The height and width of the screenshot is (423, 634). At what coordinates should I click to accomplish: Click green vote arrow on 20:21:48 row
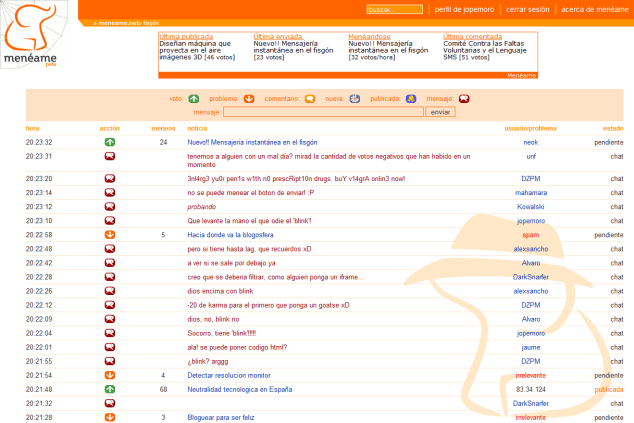point(110,389)
